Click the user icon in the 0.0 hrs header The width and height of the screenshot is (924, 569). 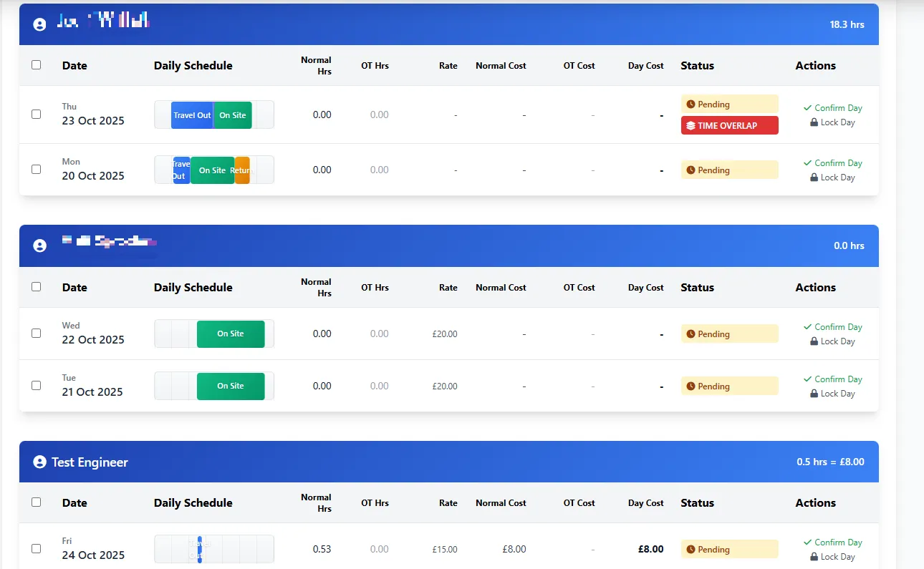(39, 245)
